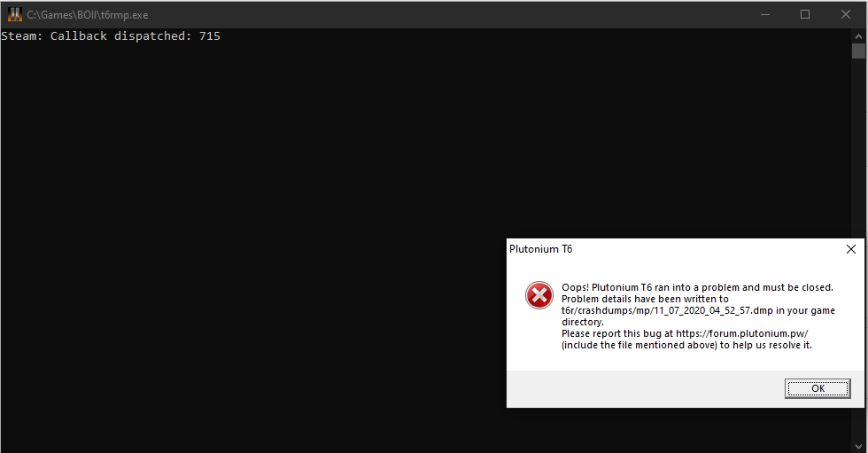Image resolution: width=868 pixels, height=453 pixels.
Task: Click '(include the file mentioned above)' text
Action: pos(639,345)
